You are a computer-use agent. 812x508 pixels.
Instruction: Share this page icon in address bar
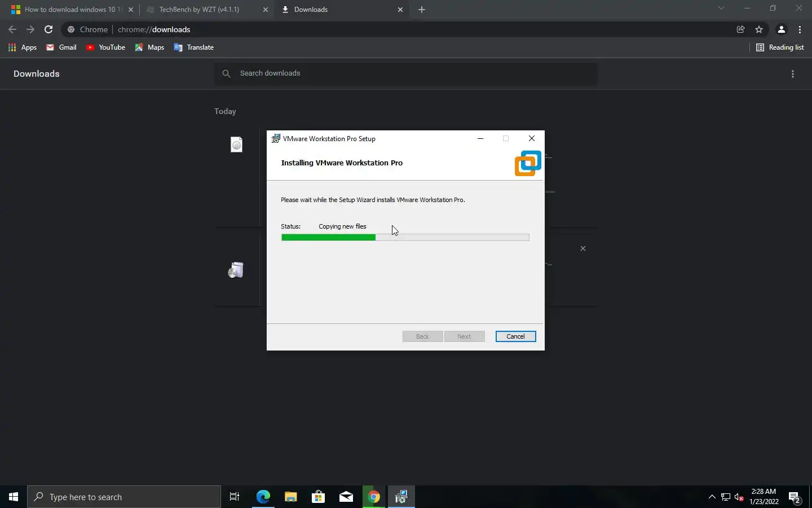[741, 29]
